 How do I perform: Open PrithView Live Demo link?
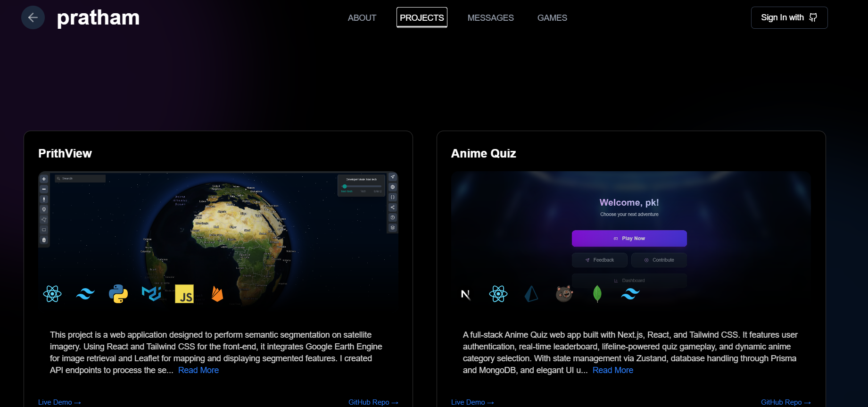tap(59, 402)
